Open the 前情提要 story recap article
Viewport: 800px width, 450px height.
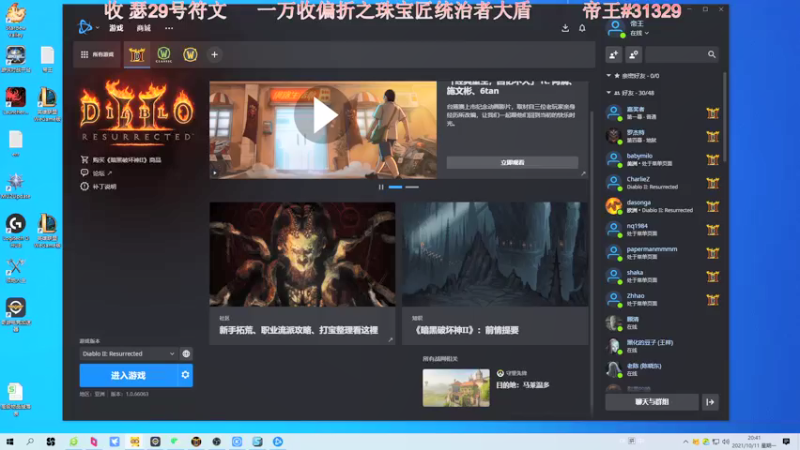click(465, 331)
